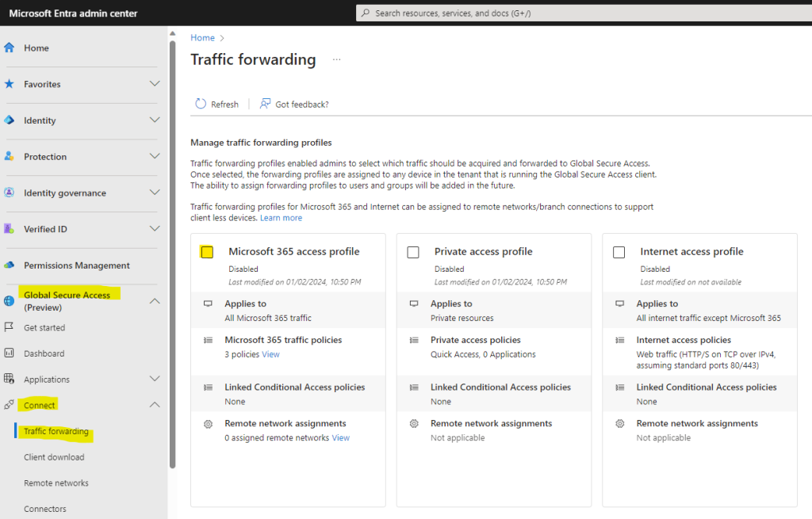This screenshot has width=812, height=519.
Task: Expand the Applications chevron
Action: coord(155,378)
